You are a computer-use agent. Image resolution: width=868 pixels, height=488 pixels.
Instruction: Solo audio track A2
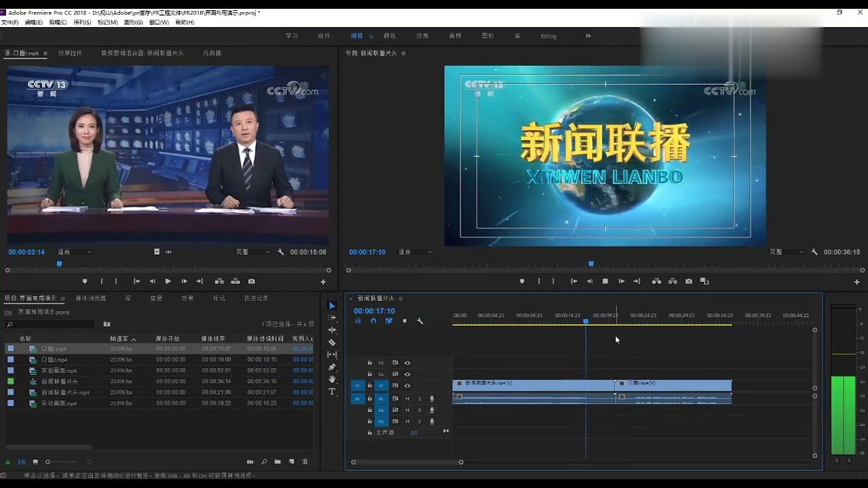pyautogui.click(x=419, y=410)
